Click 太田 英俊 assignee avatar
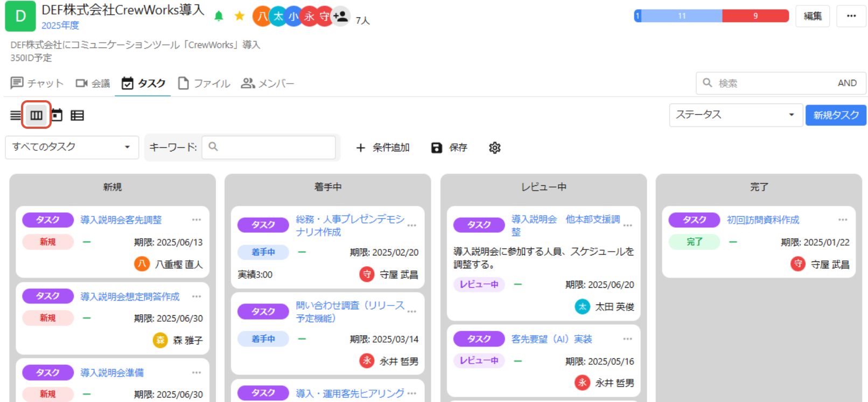Image resolution: width=868 pixels, height=402 pixels. point(583,307)
